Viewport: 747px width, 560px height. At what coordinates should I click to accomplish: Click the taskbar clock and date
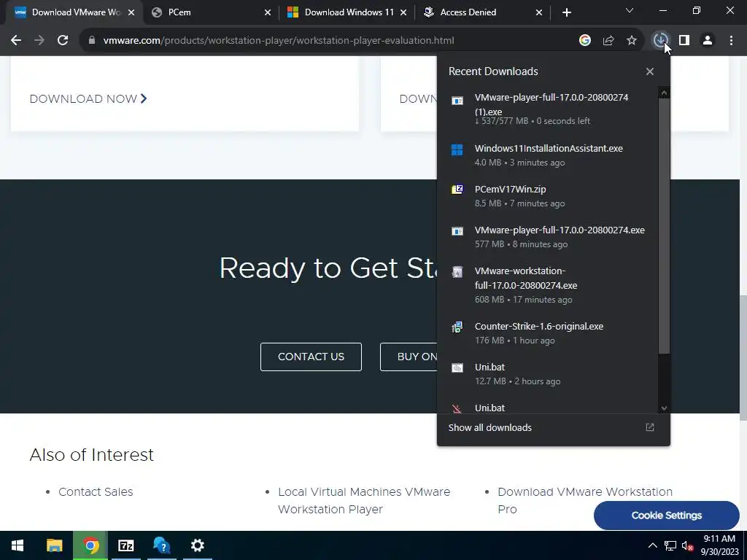719,545
